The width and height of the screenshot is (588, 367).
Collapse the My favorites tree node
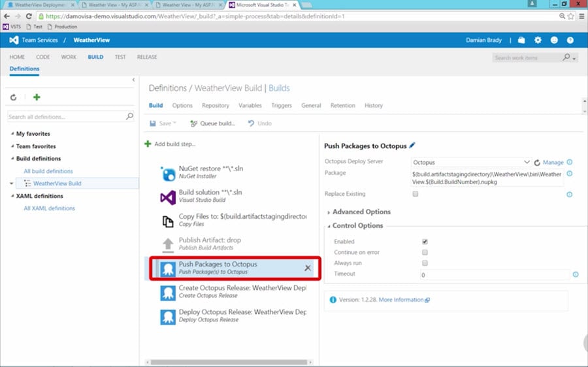(12, 133)
